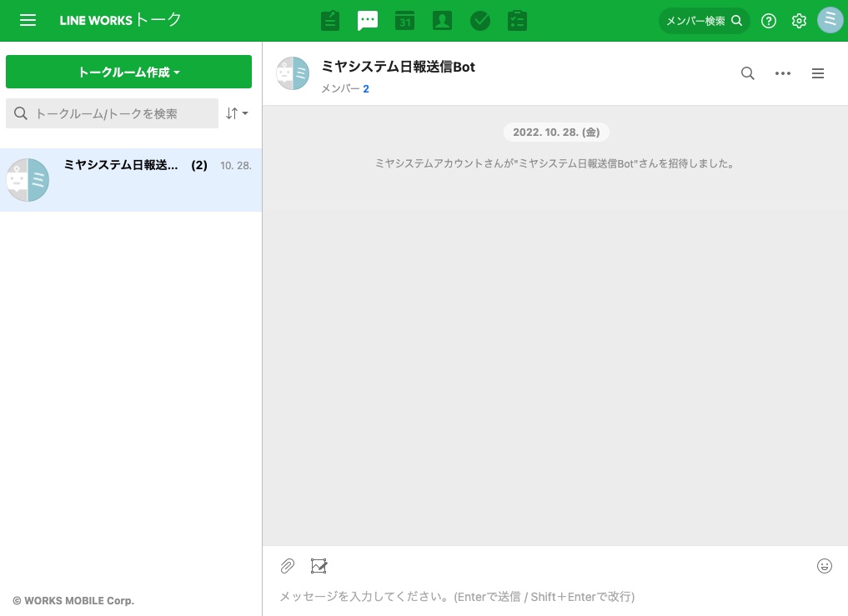Select the Talk chat bubble icon
848x616 pixels.
click(368, 21)
